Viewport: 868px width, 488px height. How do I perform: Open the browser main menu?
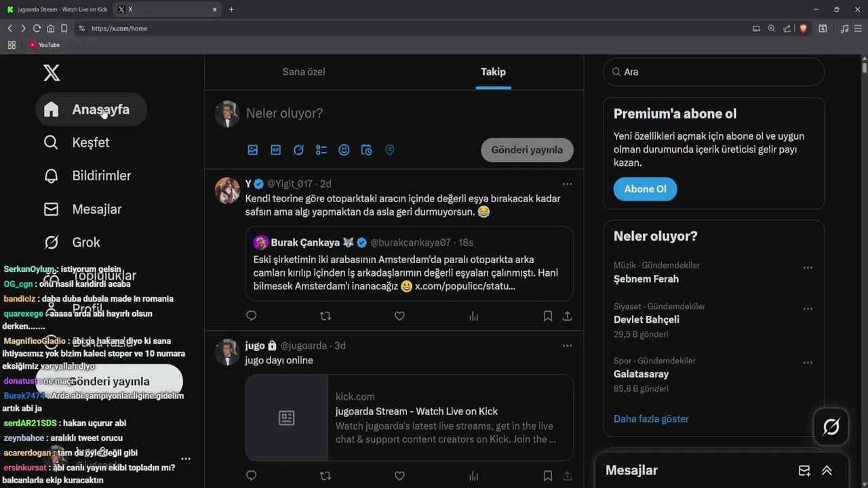pos(858,28)
